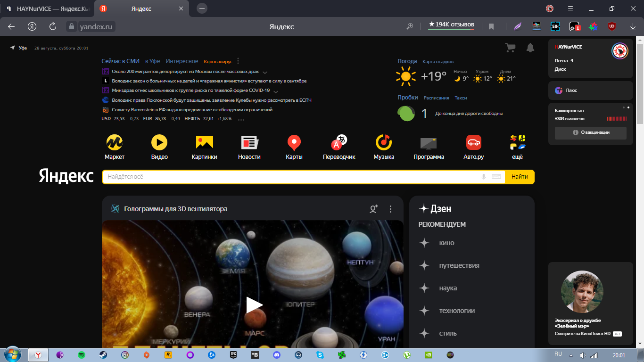Open the Погода weather link

tap(407, 61)
